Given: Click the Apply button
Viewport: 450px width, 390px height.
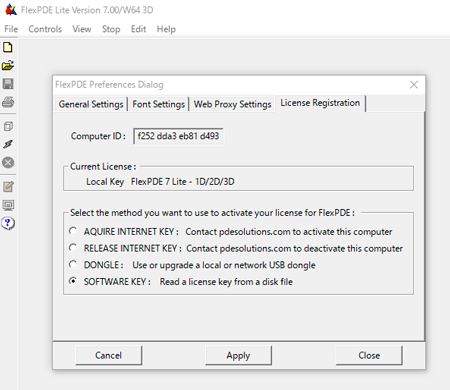Looking at the screenshot, I should click(238, 355).
